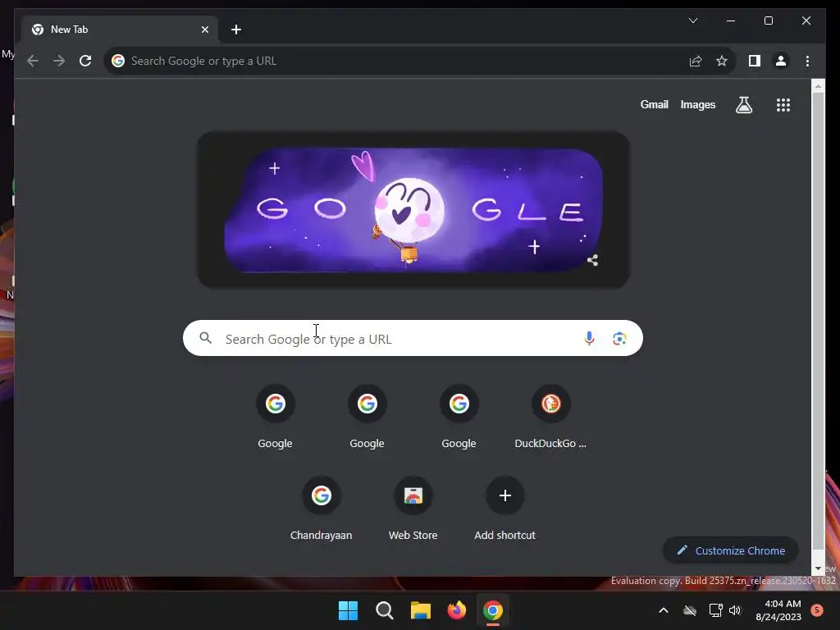Click the network icon in the system tray
The height and width of the screenshot is (630, 840).
715,610
